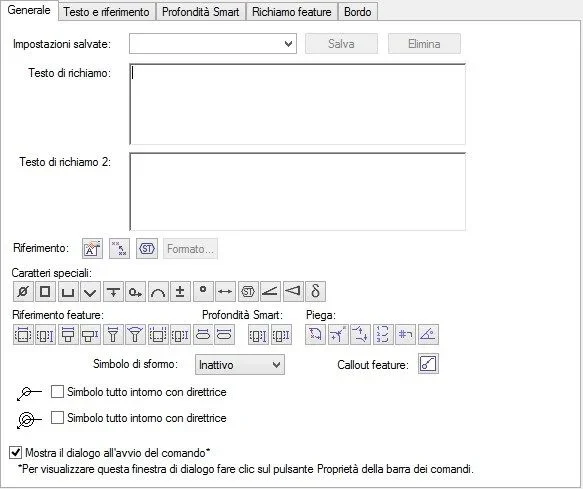Screen dimensions: 583x489
Task: Open the Profondità Smart tab
Action: pyautogui.click(x=200, y=12)
